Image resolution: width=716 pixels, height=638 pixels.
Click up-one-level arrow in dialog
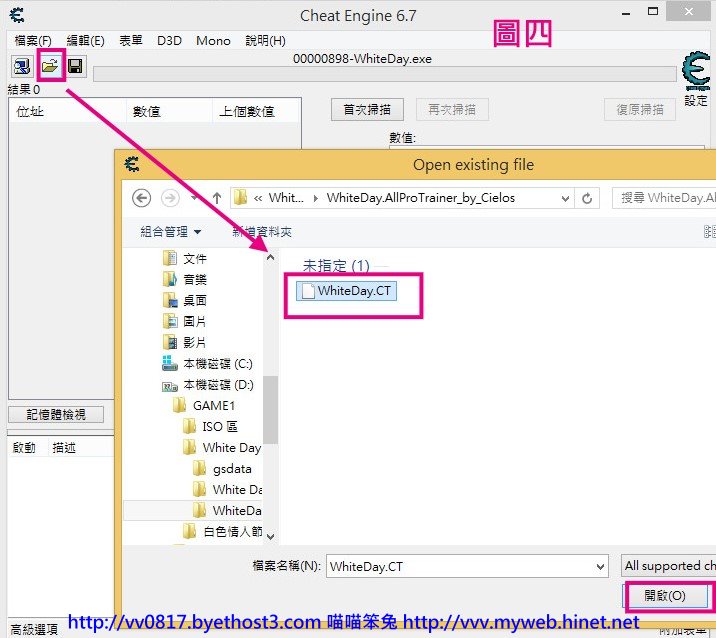[x=217, y=198]
